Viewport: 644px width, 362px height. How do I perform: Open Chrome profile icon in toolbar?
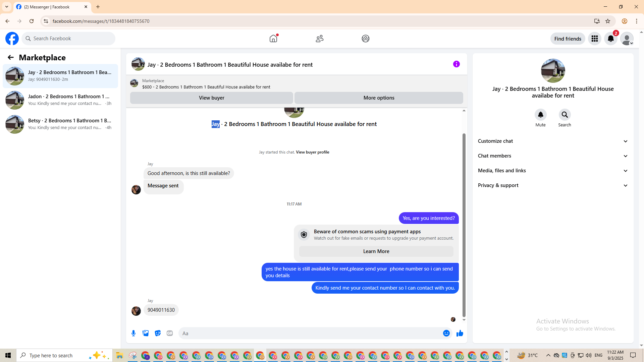[x=625, y=21]
